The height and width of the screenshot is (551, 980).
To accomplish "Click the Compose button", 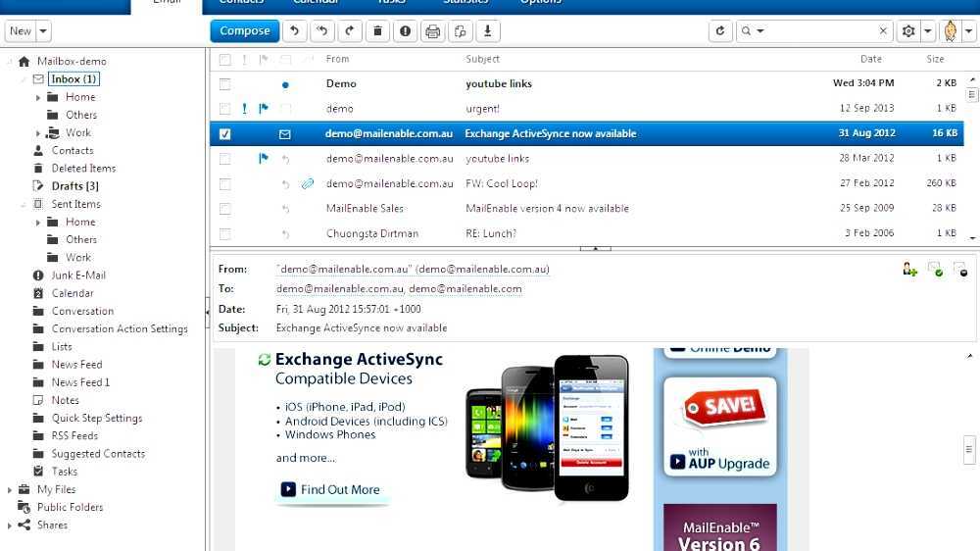I will [244, 30].
